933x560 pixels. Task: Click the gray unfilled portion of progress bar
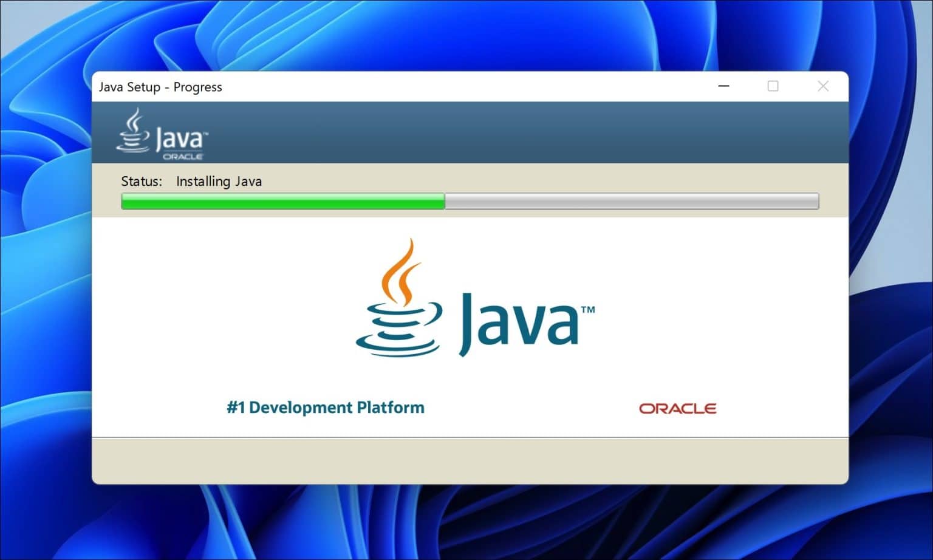(x=632, y=201)
